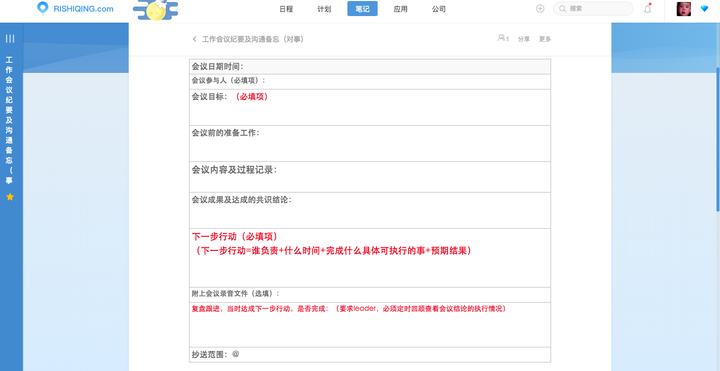Screen dimensions: 720x371
Task: Click the blue diamond VIP icon
Action: tap(704, 9)
